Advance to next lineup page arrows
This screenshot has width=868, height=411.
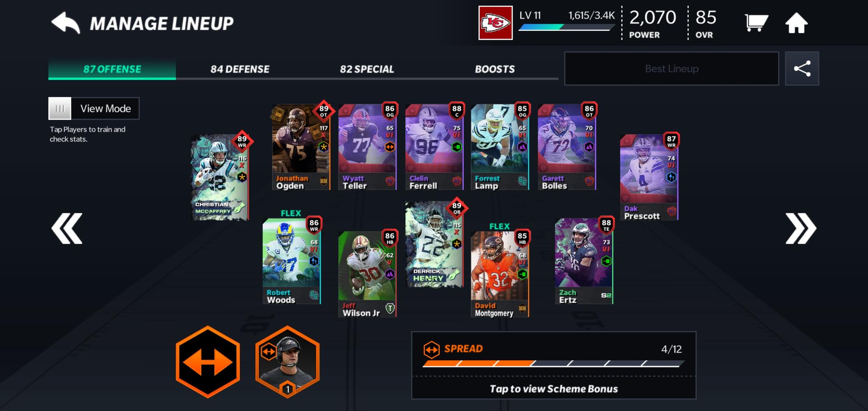801,228
